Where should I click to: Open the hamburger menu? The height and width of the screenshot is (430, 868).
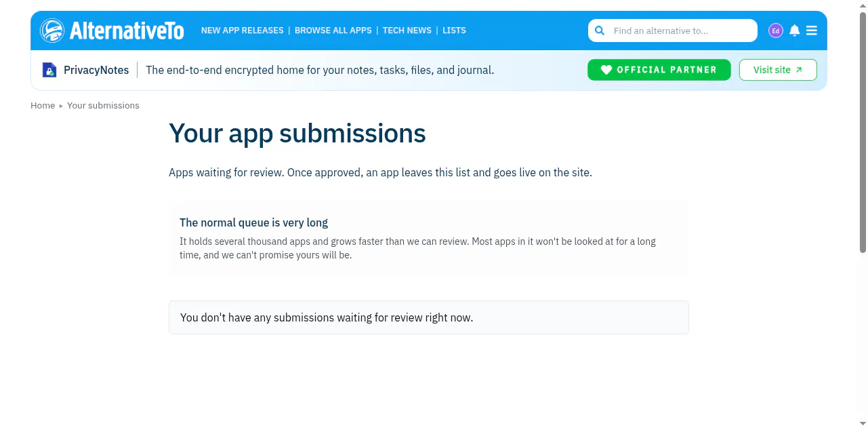[812, 31]
